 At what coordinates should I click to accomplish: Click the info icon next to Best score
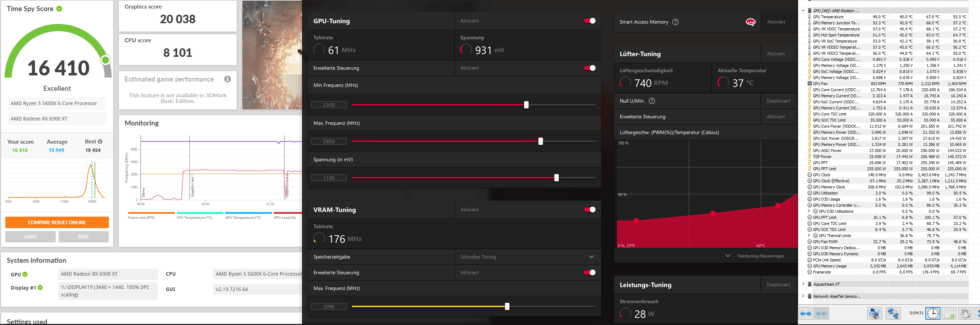click(100, 141)
